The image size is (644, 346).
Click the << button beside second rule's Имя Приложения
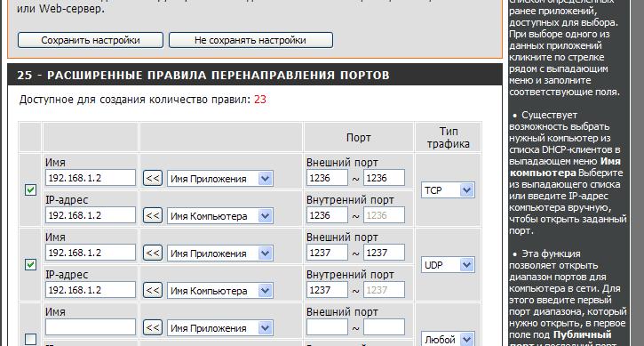(153, 253)
